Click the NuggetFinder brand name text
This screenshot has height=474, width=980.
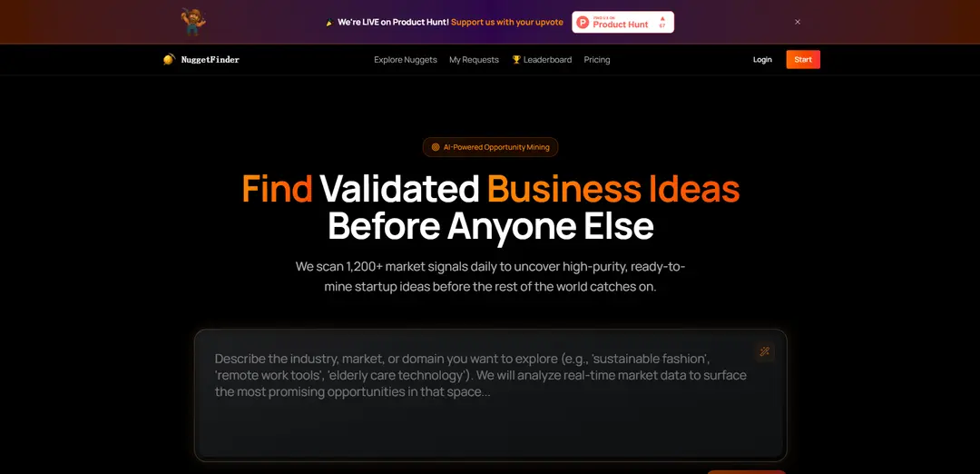tap(210, 60)
